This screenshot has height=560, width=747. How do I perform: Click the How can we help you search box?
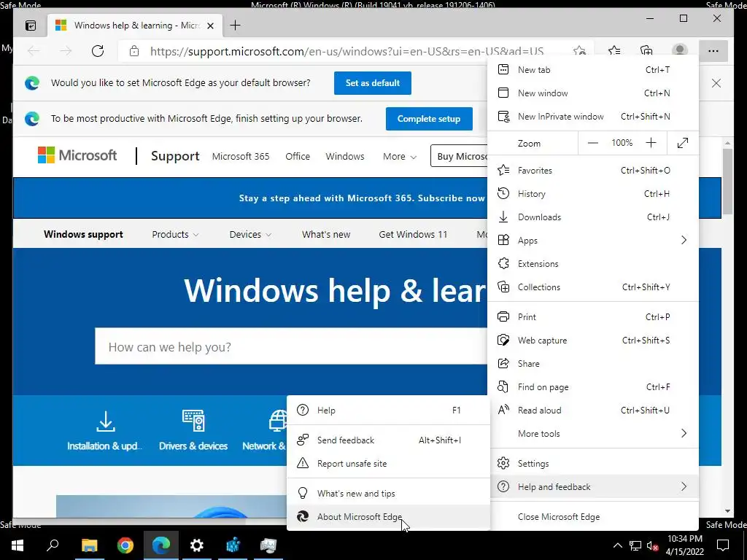click(x=290, y=346)
